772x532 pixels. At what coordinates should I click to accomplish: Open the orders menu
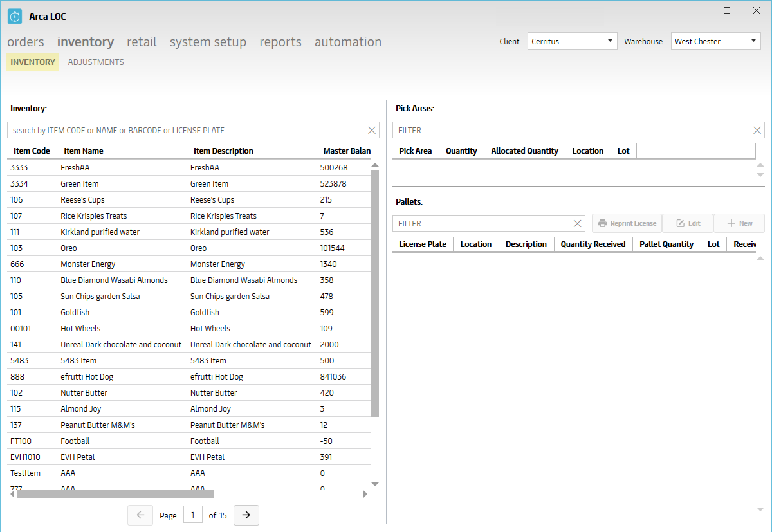point(26,42)
